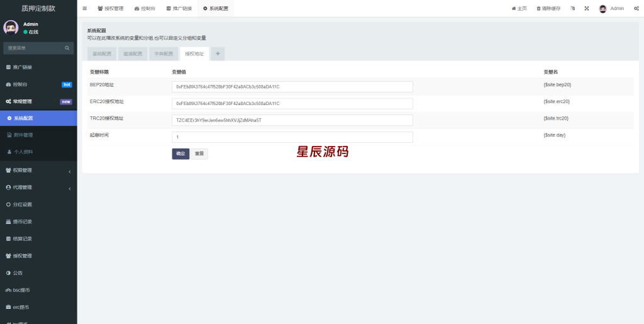Select the 系统配置 top tab
The image size is (644, 324).
click(216, 8)
